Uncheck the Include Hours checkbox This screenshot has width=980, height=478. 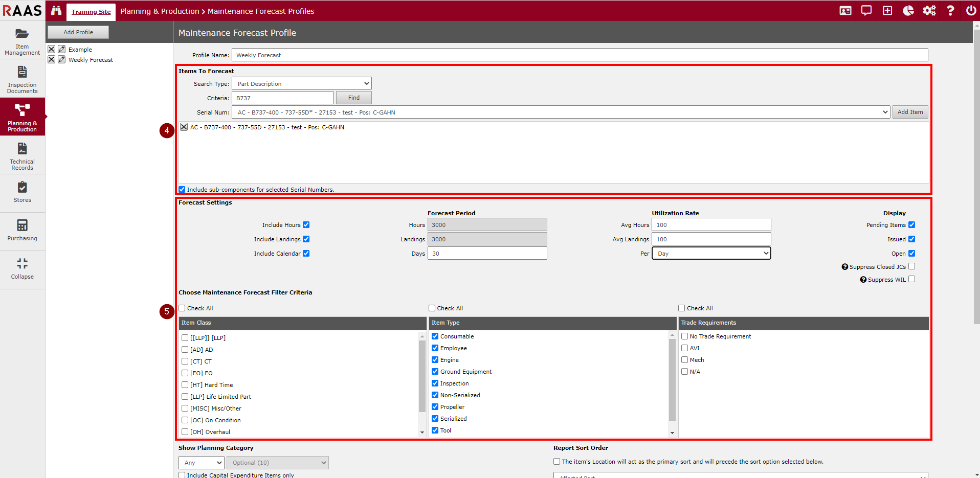coord(306,225)
